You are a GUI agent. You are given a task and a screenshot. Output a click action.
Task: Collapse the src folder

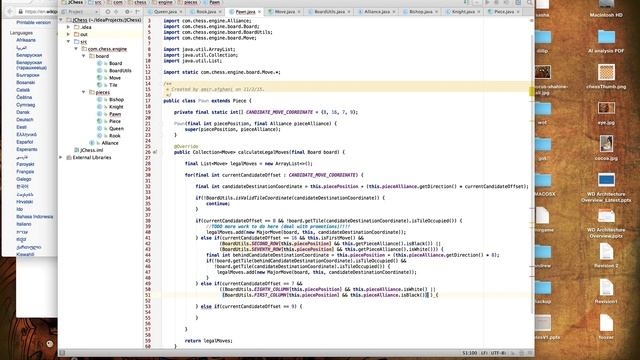tap(69, 42)
